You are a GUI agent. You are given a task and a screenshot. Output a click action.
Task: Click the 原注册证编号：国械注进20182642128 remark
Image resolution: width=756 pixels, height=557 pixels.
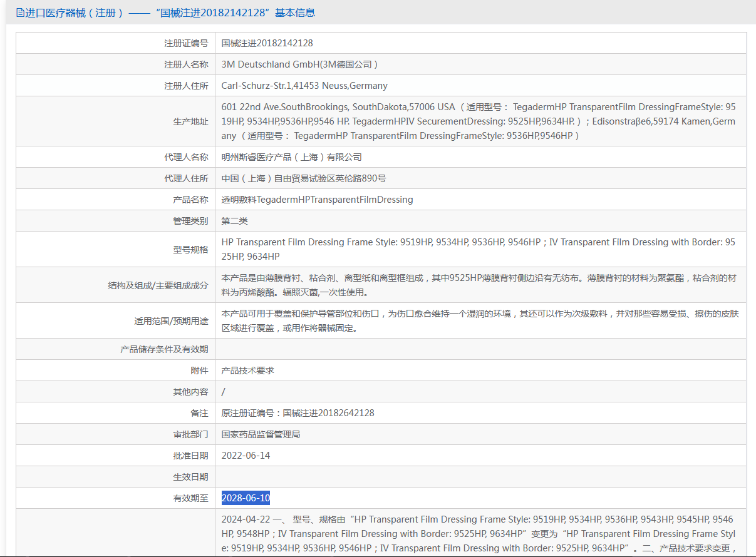[x=298, y=413]
